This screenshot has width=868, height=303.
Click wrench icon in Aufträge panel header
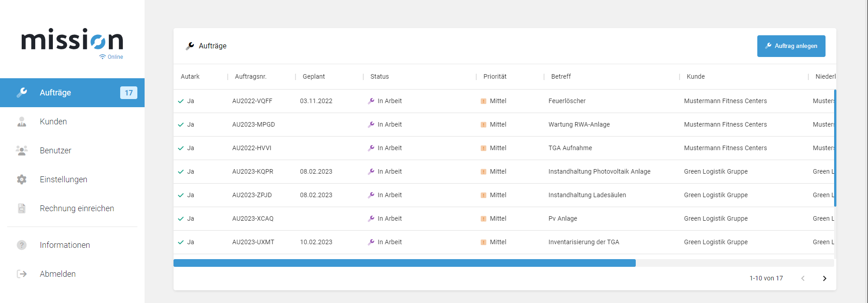coord(190,46)
